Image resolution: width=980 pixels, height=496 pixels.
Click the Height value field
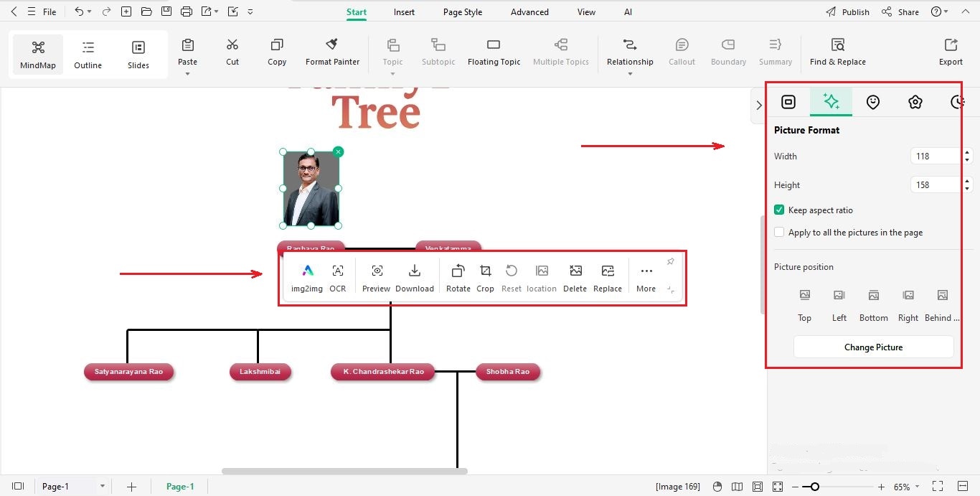coord(935,184)
